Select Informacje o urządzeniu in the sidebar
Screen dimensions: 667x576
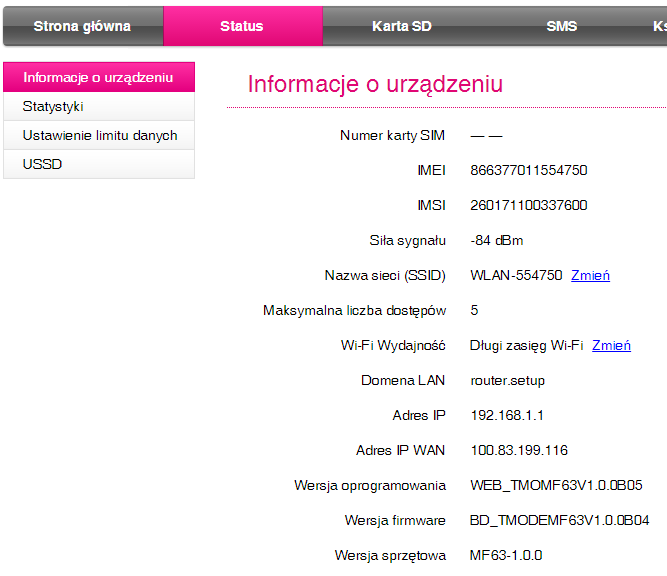(x=98, y=77)
